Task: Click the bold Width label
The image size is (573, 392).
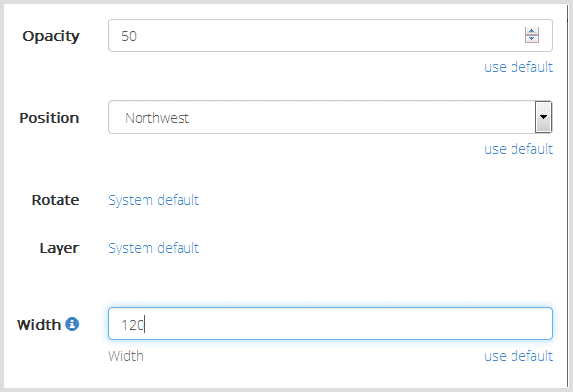Action: click(x=38, y=324)
